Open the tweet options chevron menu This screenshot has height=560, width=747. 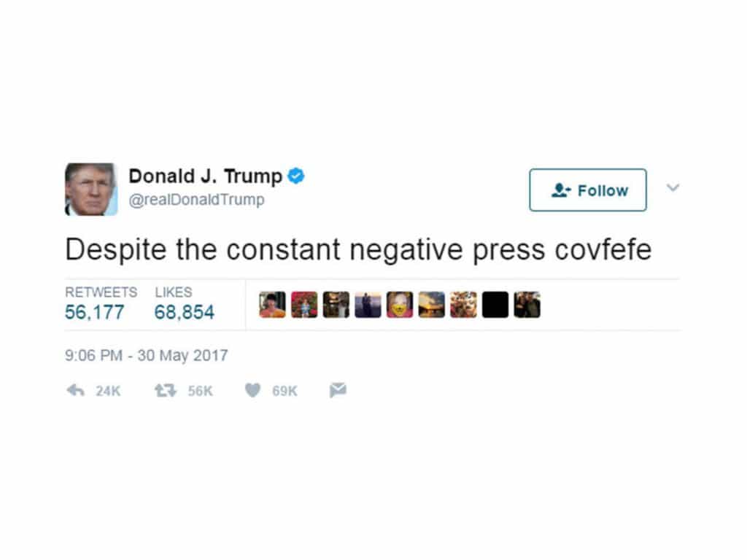tap(673, 187)
